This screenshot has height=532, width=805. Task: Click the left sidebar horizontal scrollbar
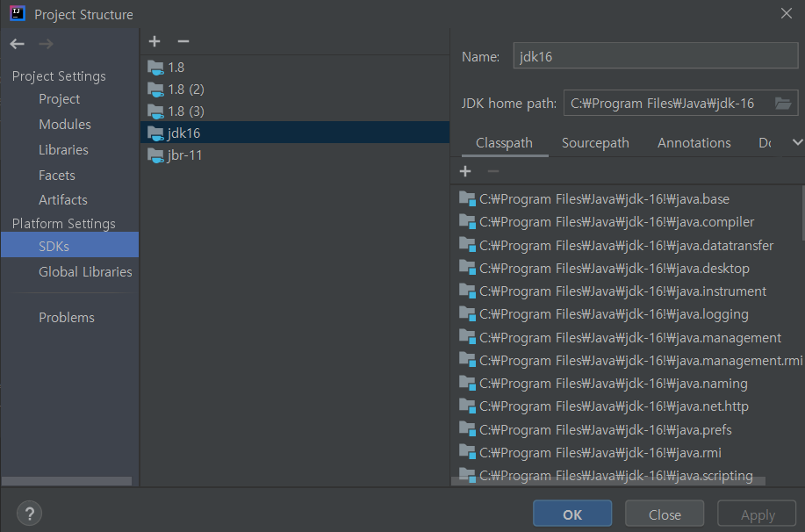(67, 481)
